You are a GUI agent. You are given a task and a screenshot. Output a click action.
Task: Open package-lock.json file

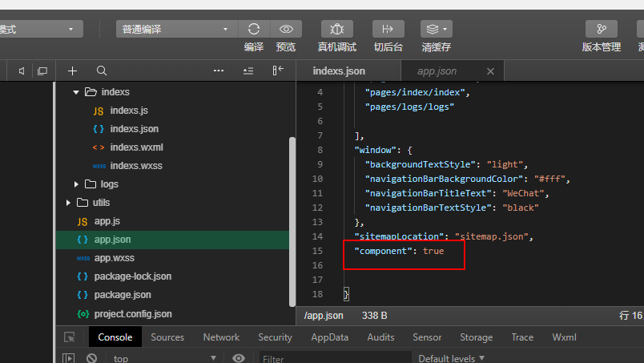tap(133, 276)
